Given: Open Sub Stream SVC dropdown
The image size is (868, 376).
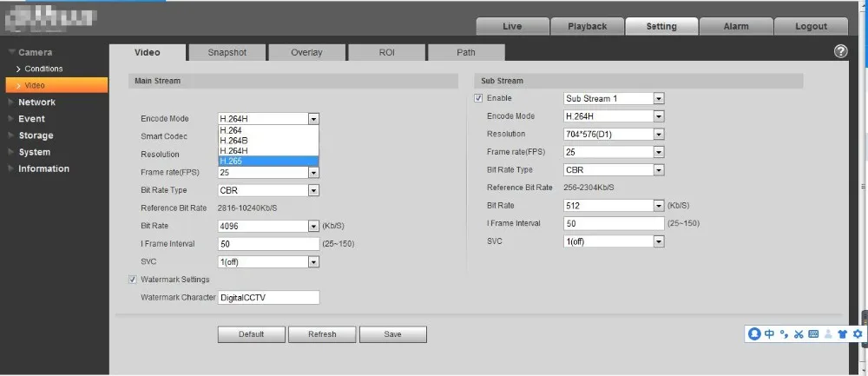Looking at the screenshot, I should click(658, 241).
